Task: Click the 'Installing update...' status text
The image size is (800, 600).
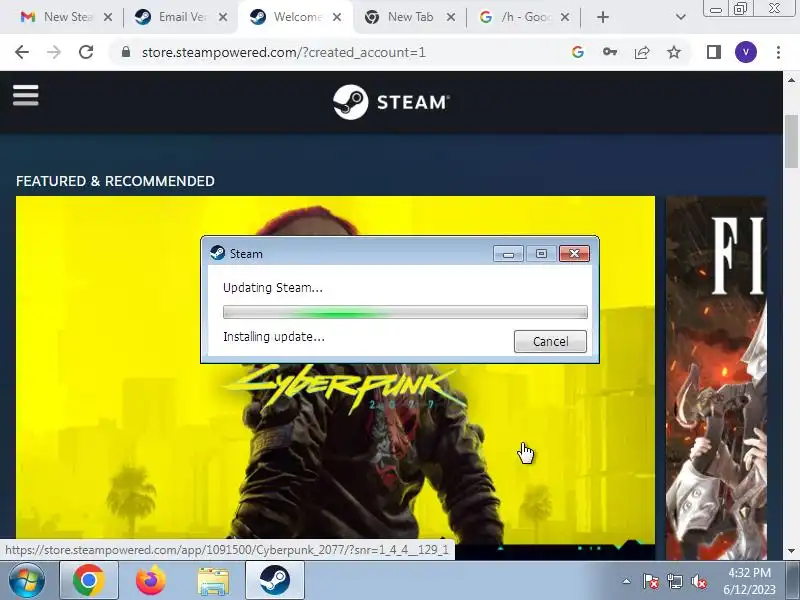Action: point(274,337)
